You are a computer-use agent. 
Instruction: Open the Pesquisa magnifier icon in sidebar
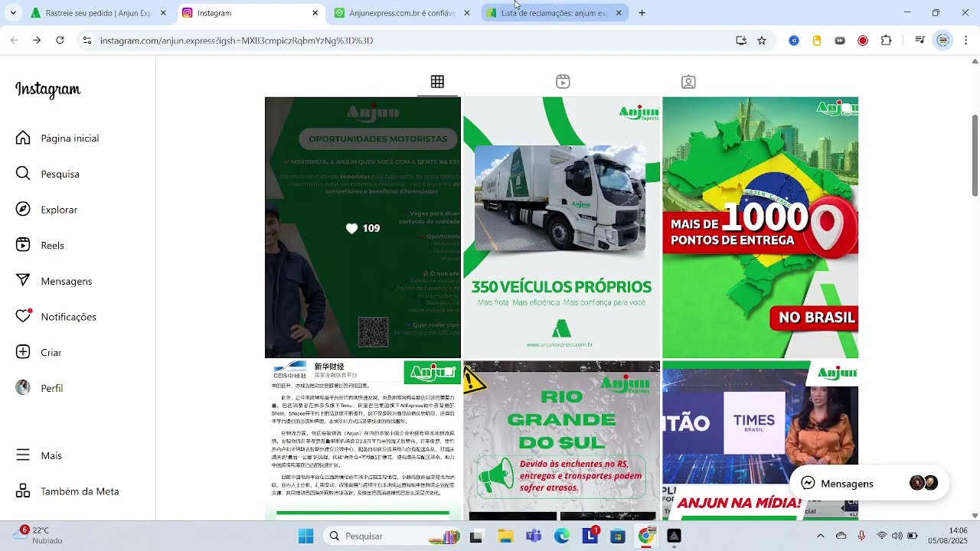click(x=23, y=174)
